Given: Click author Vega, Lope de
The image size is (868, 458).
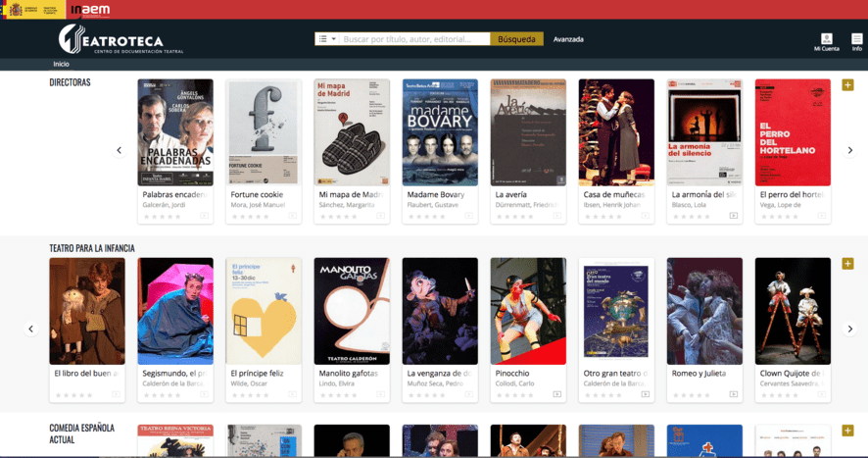Looking at the screenshot, I should [781, 205].
